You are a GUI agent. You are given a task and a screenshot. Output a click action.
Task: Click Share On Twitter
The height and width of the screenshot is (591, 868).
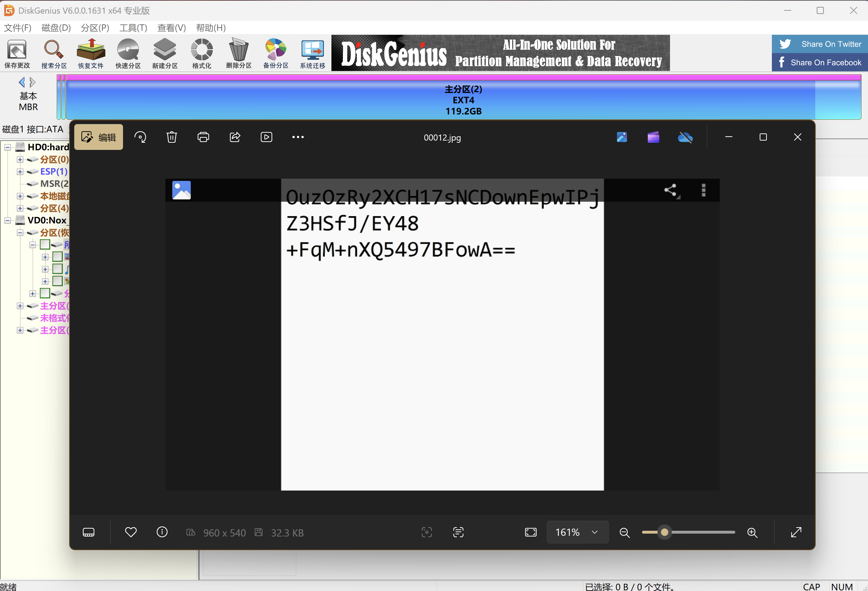(x=820, y=44)
